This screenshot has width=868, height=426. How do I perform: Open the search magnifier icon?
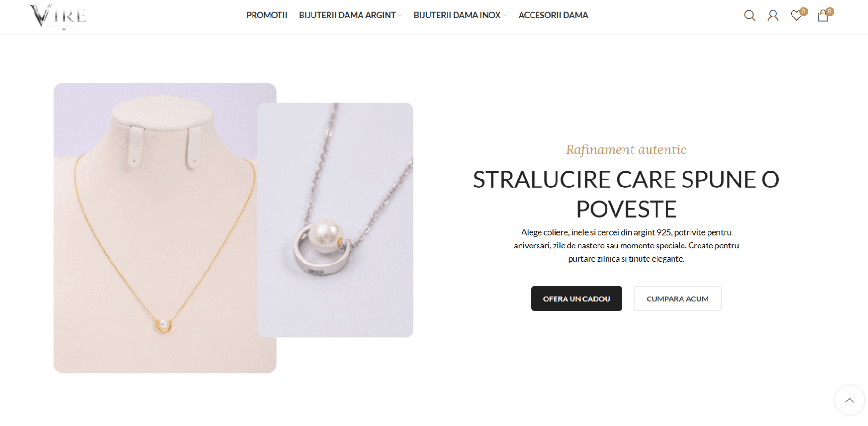pos(750,16)
